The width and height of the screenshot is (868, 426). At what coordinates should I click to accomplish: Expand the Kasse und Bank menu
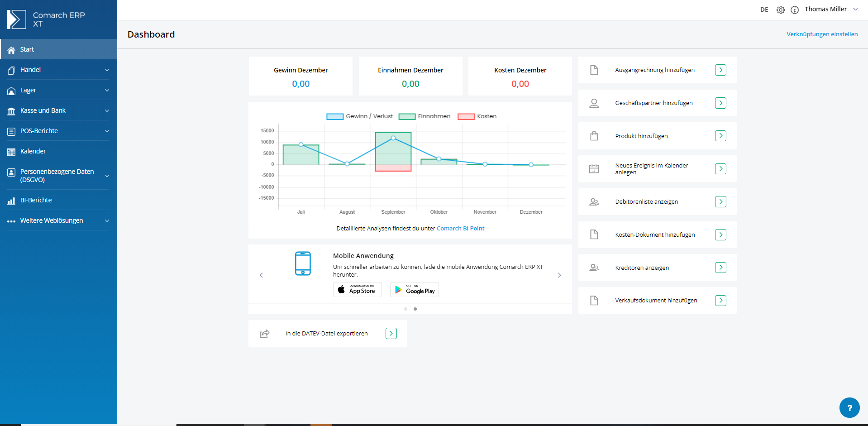click(59, 110)
